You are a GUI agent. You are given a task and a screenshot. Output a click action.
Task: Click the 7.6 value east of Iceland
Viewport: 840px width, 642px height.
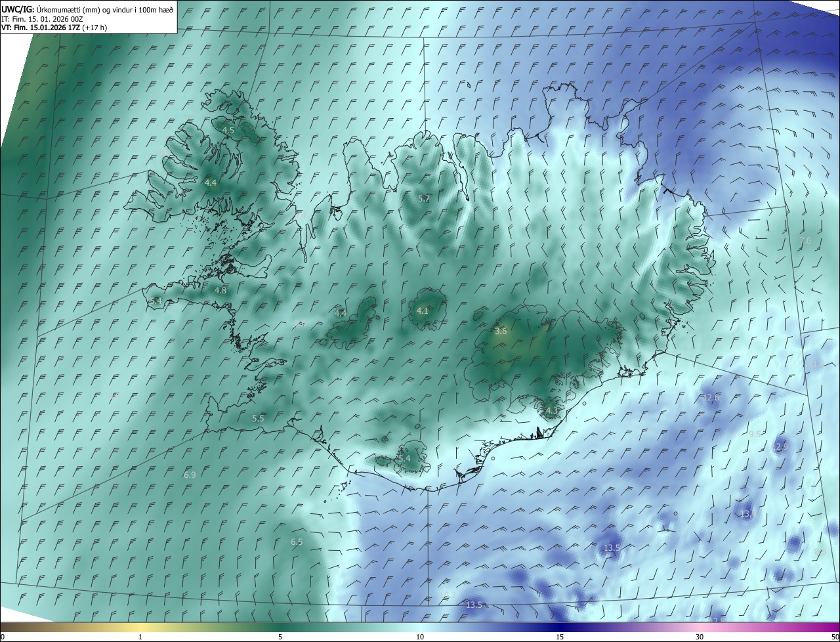point(805,241)
